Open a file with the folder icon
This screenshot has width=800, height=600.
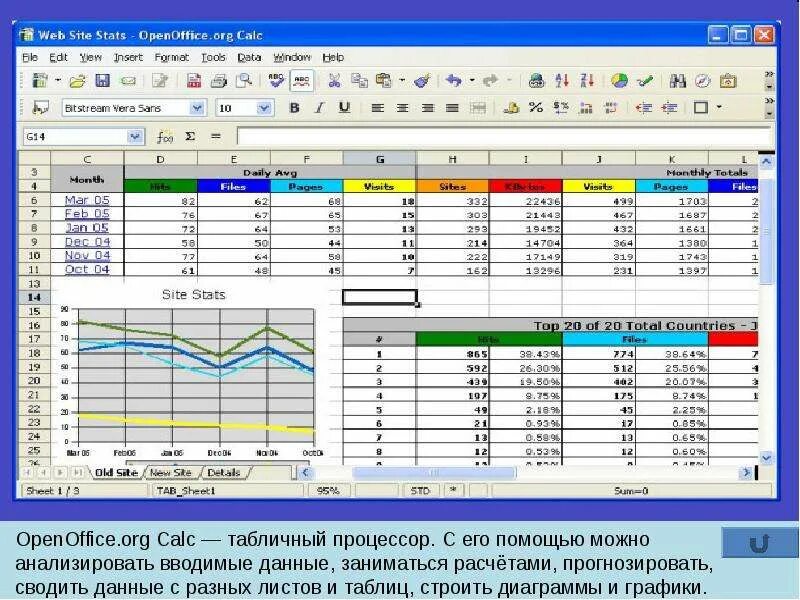77,81
